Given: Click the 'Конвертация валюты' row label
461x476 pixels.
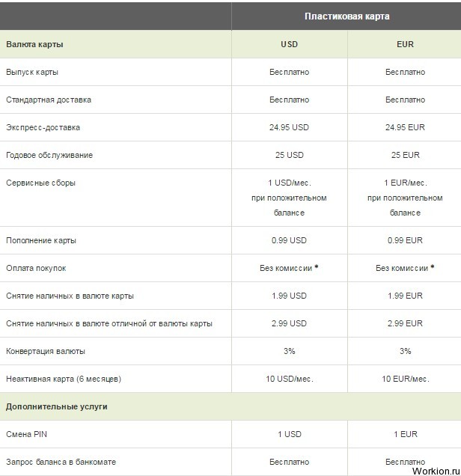Looking at the screenshot, I should click(x=46, y=351).
